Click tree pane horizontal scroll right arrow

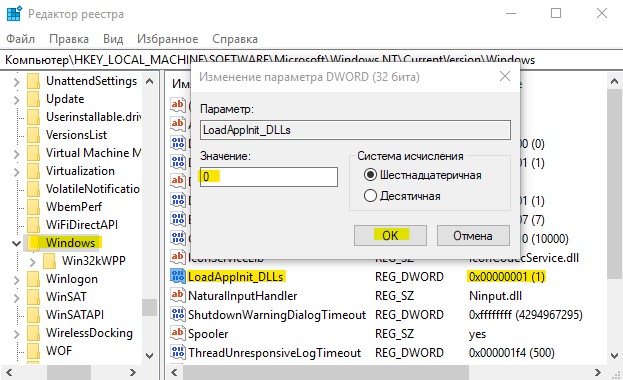pyautogui.click(x=133, y=372)
